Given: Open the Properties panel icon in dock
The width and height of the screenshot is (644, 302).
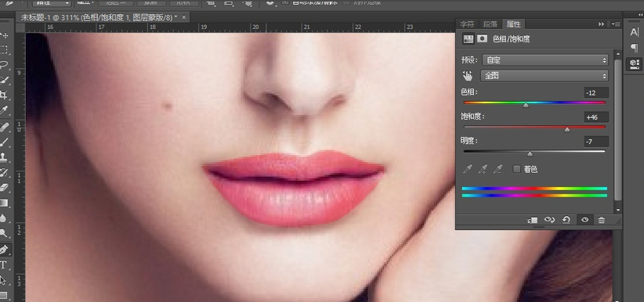Looking at the screenshot, I should [634, 64].
